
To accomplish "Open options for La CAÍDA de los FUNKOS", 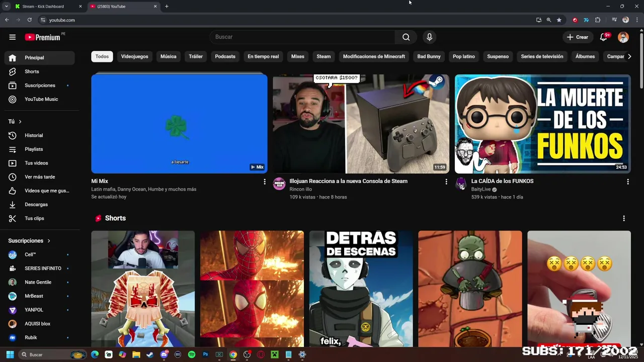I will 627,182.
